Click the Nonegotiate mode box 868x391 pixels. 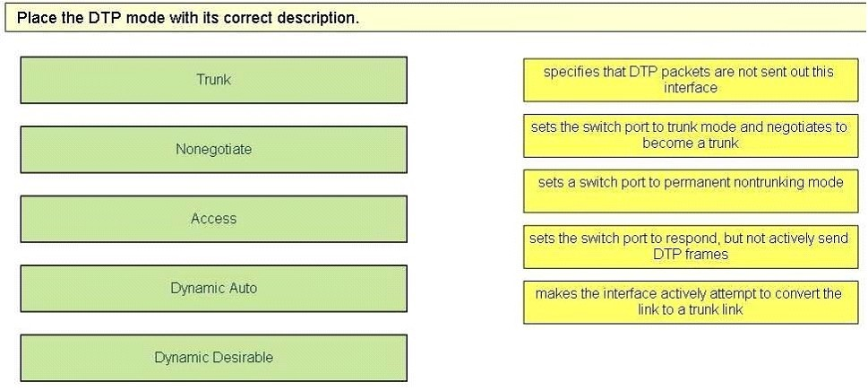pos(214,150)
